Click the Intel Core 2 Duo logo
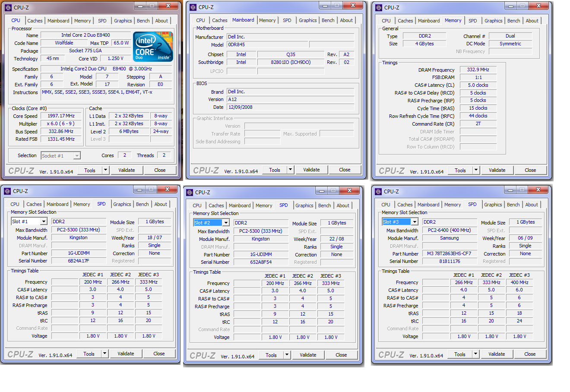 pyautogui.click(x=153, y=47)
